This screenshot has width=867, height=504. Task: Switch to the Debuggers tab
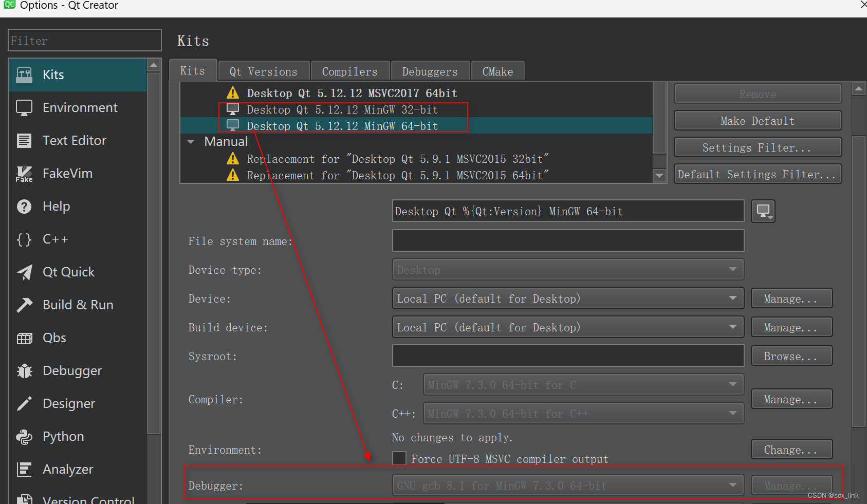(x=430, y=71)
